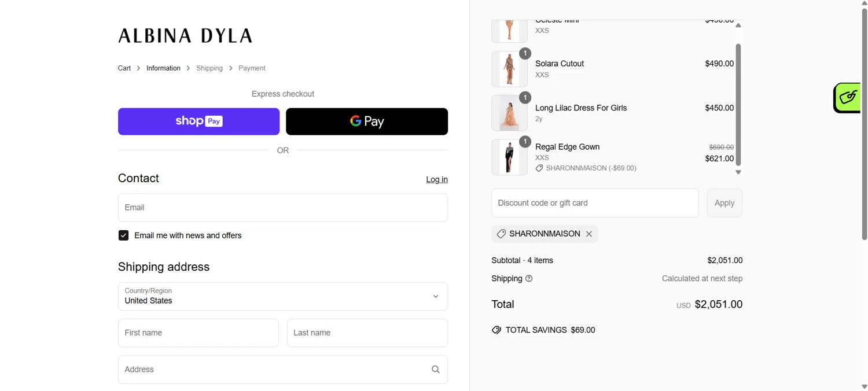868x391 pixels.
Task: Click the page scrollbar up arrow
Action: pyautogui.click(x=864, y=3)
